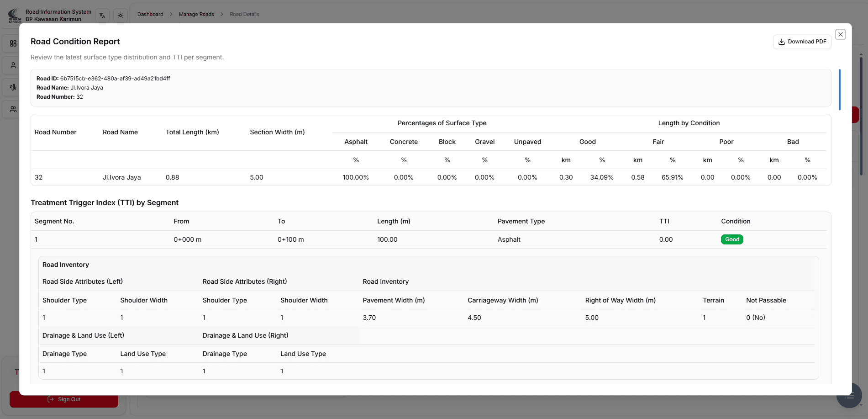
Task: Click the green Good condition badge
Action: click(x=731, y=239)
